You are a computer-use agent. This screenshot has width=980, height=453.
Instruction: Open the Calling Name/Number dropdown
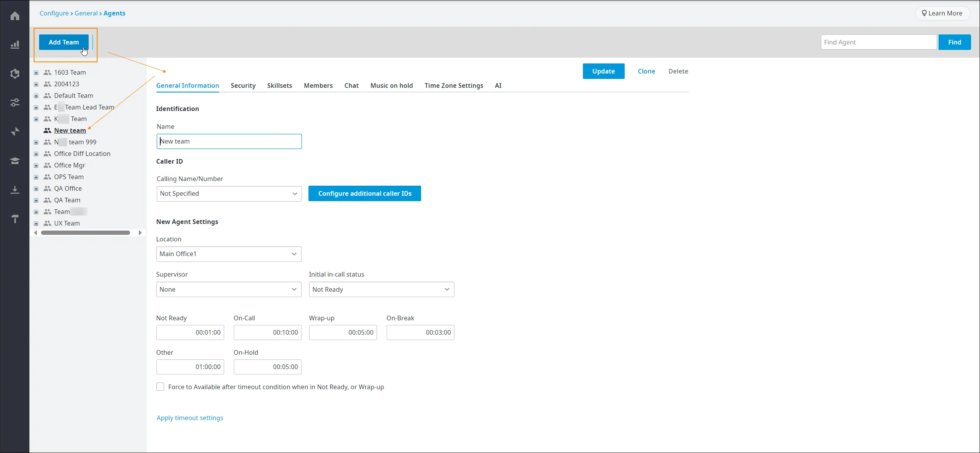[x=229, y=194]
